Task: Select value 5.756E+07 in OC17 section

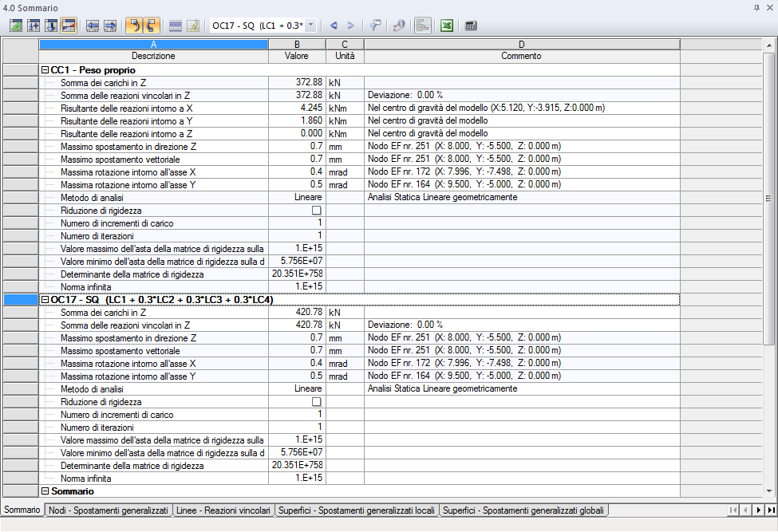Action: [x=297, y=453]
